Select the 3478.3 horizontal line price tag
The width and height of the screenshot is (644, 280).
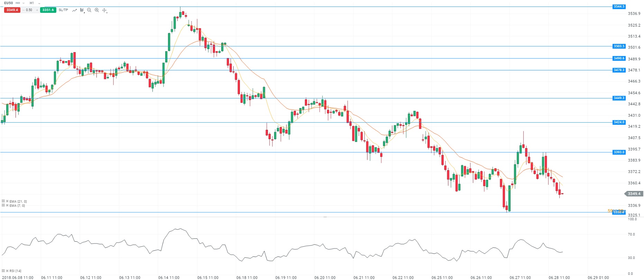pos(619,70)
